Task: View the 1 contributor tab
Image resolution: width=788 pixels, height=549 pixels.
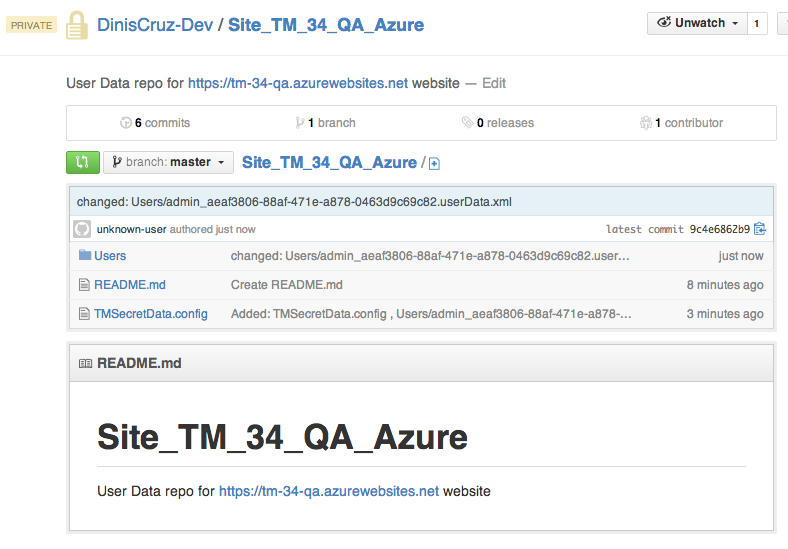Action: pyautogui.click(x=681, y=123)
